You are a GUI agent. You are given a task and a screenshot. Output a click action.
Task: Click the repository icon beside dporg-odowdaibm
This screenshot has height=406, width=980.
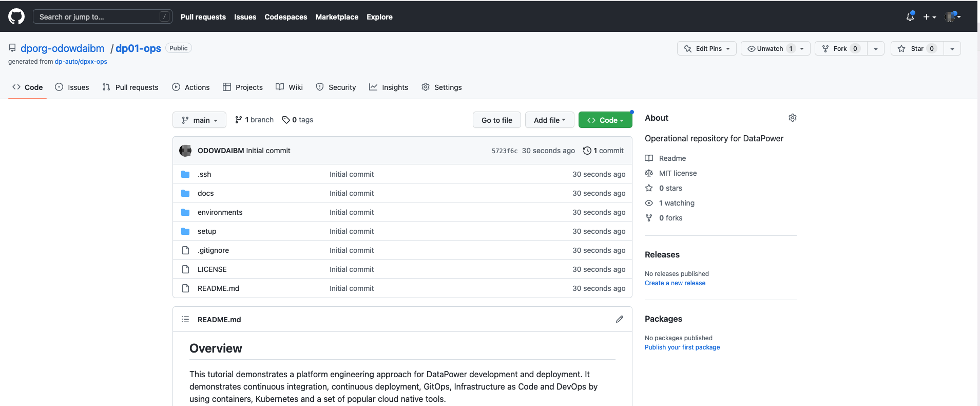(12, 48)
